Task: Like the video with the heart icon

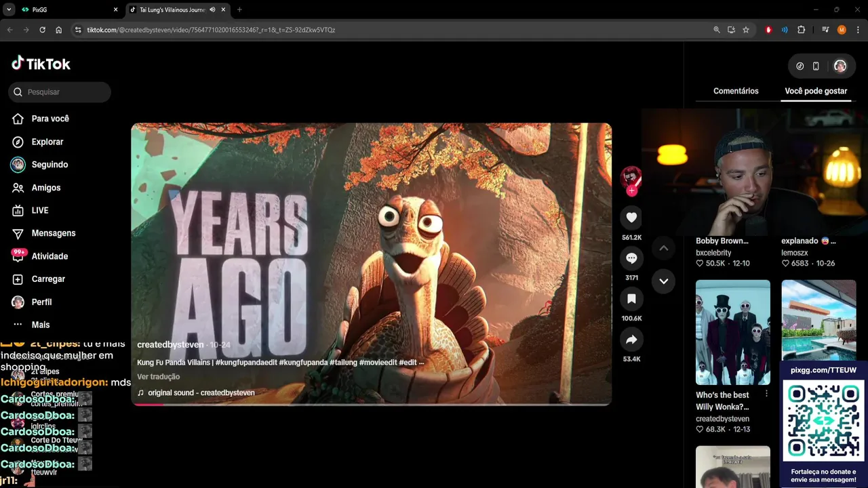Action: point(631,218)
